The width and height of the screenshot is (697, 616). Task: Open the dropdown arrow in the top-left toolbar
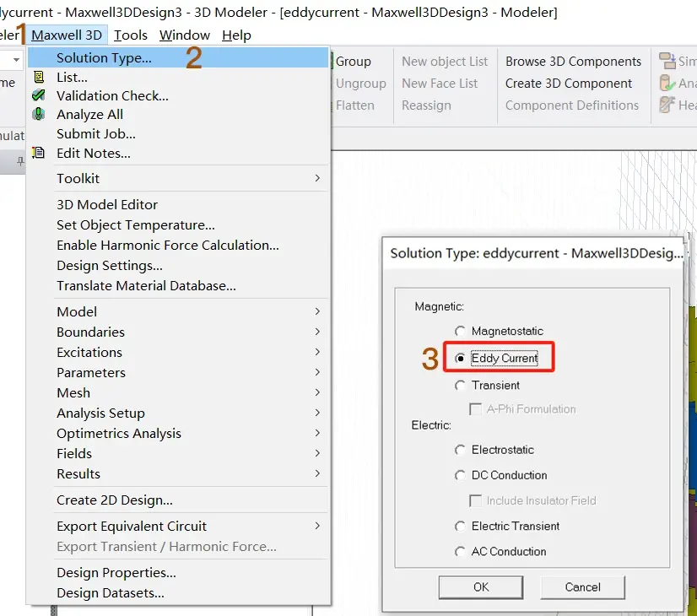tap(16, 59)
